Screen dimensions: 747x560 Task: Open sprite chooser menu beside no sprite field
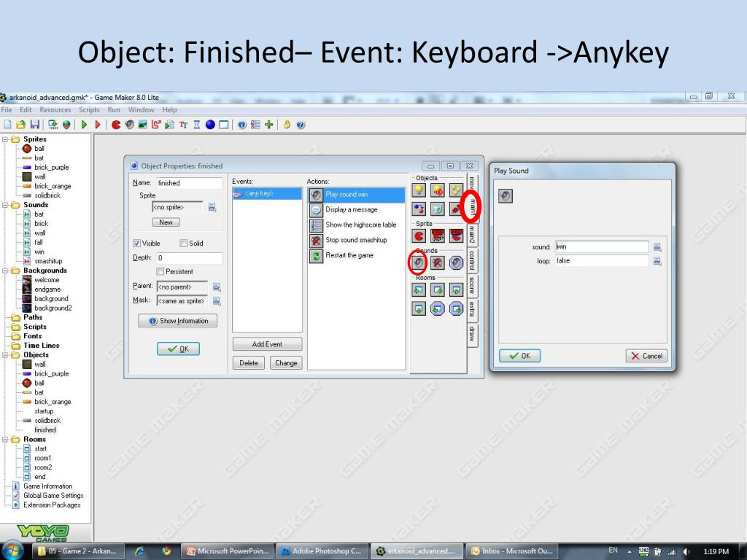[212, 207]
